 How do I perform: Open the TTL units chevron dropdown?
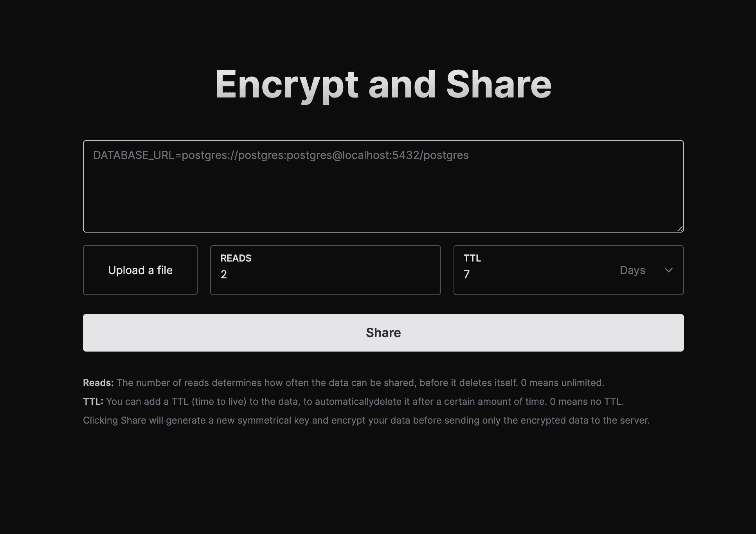(669, 270)
